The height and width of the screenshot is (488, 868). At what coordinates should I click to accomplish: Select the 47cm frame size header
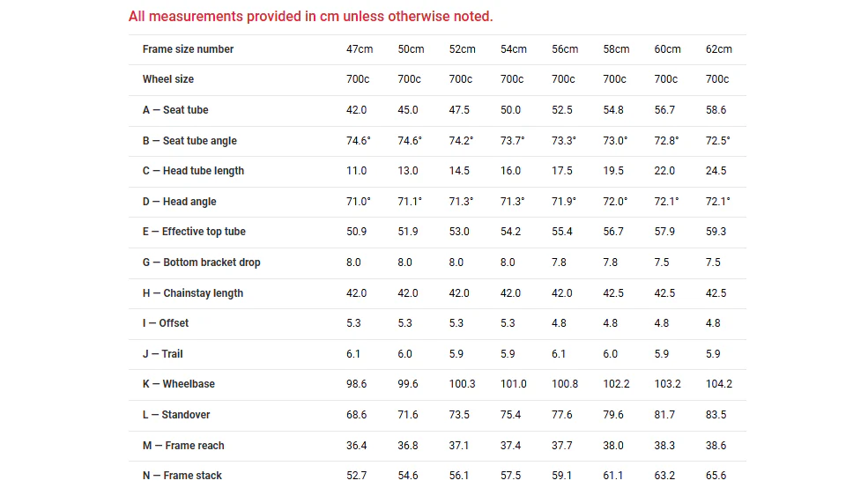tap(360, 49)
